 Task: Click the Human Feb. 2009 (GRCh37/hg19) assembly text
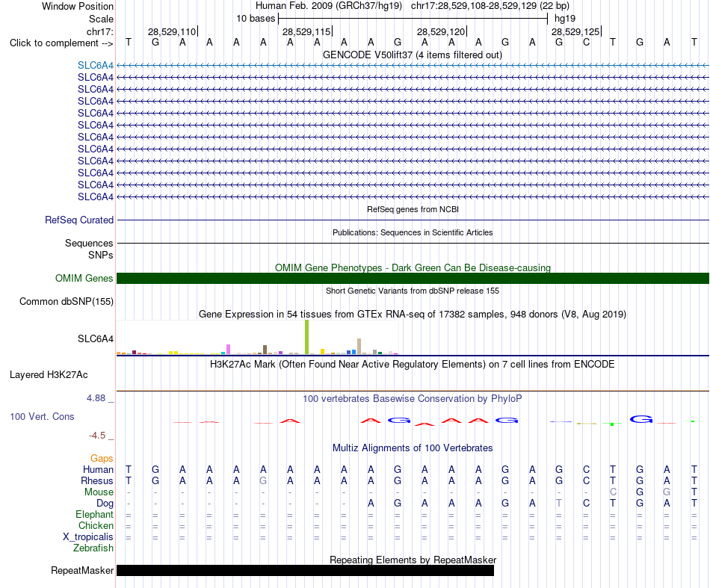pyautogui.click(x=329, y=6)
